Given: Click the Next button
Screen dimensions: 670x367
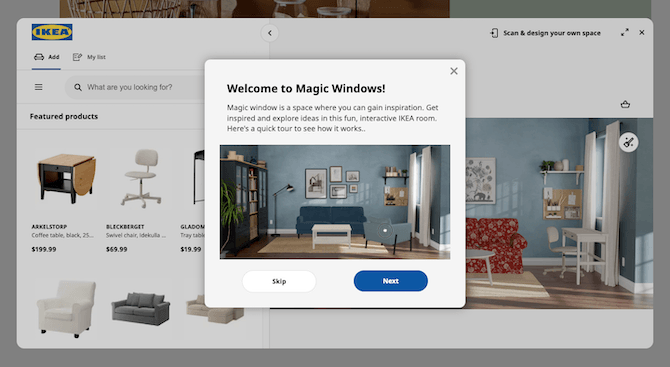Looking at the screenshot, I should pyautogui.click(x=391, y=281).
